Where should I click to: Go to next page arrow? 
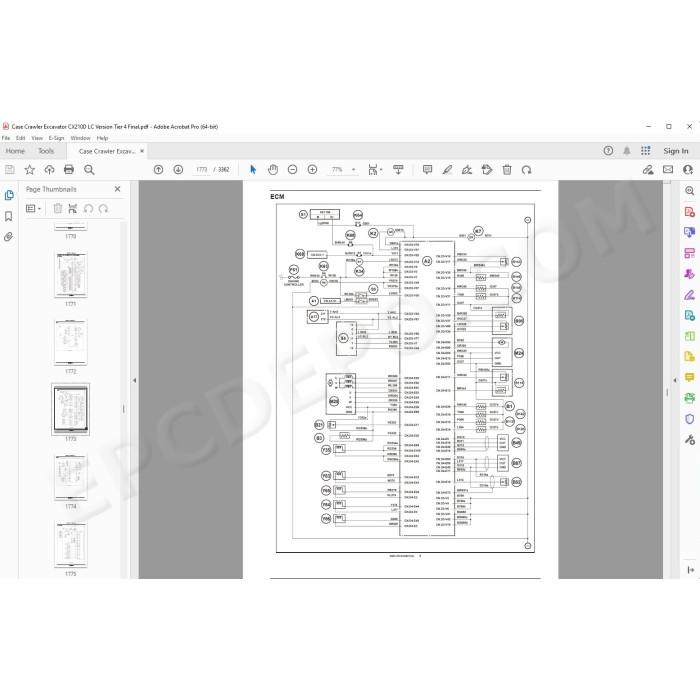[x=178, y=170]
